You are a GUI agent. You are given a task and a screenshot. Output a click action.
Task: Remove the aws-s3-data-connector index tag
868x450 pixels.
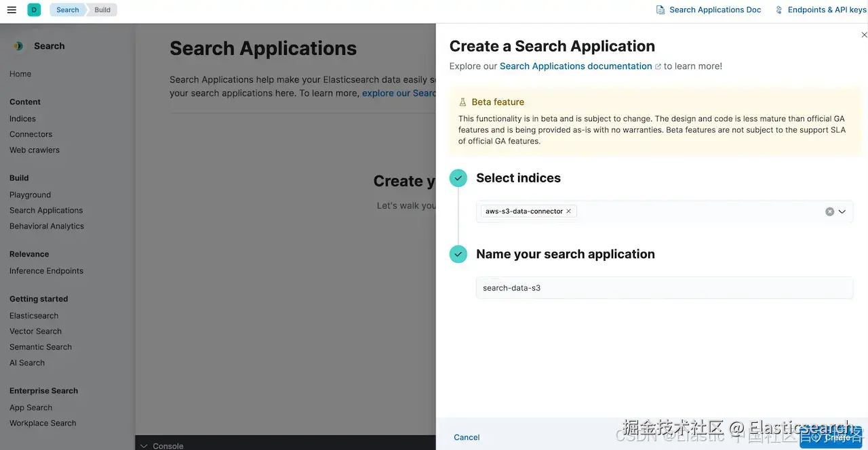click(x=568, y=211)
